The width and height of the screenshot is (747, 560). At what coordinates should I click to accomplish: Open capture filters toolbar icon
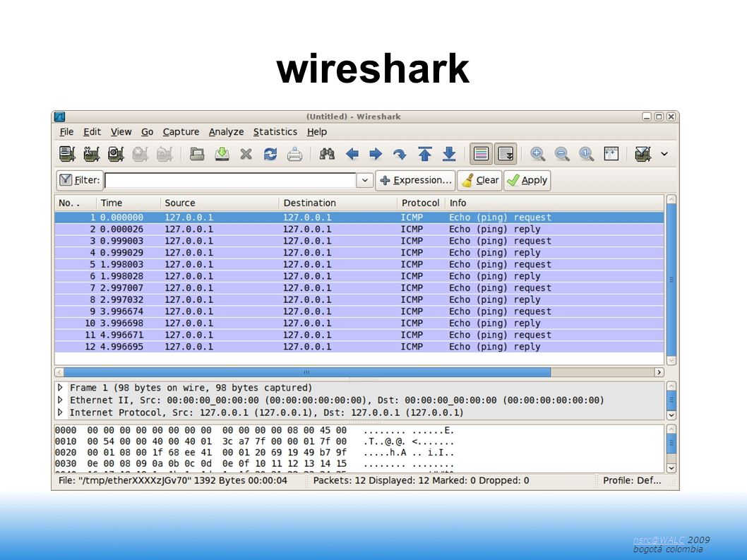(643, 154)
